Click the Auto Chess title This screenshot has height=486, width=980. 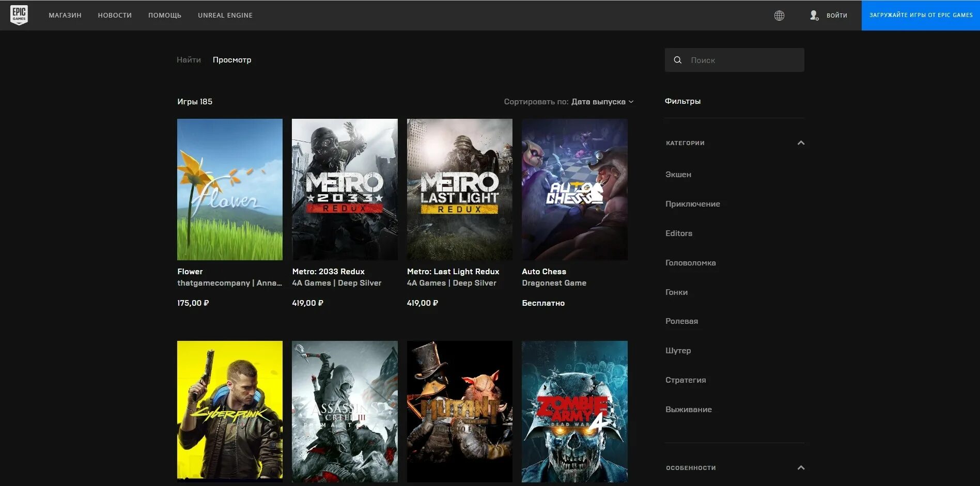pos(544,272)
